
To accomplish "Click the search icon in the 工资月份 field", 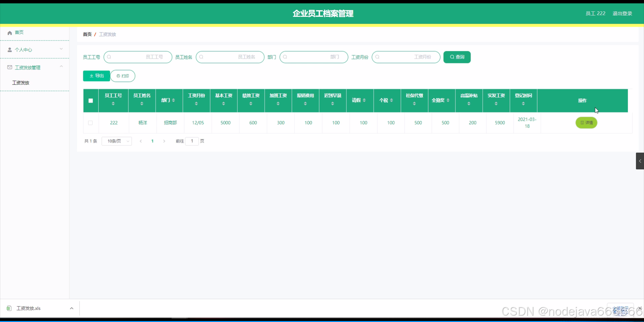I will pos(377,57).
